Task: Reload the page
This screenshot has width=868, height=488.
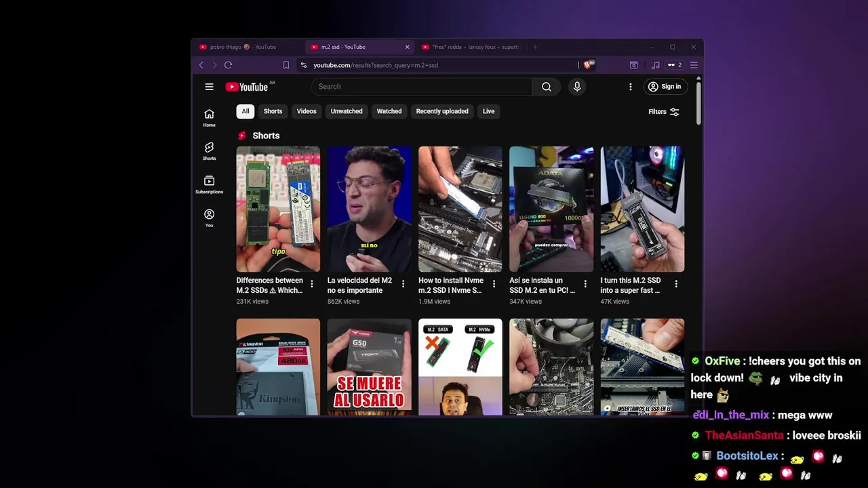Action: (228, 65)
